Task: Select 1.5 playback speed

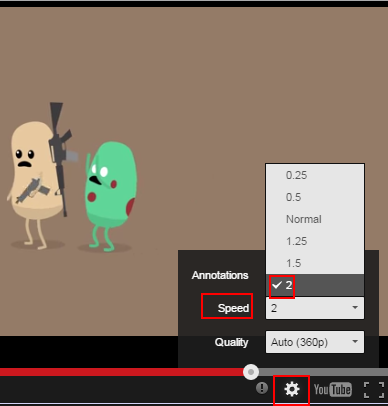Action: click(315, 263)
